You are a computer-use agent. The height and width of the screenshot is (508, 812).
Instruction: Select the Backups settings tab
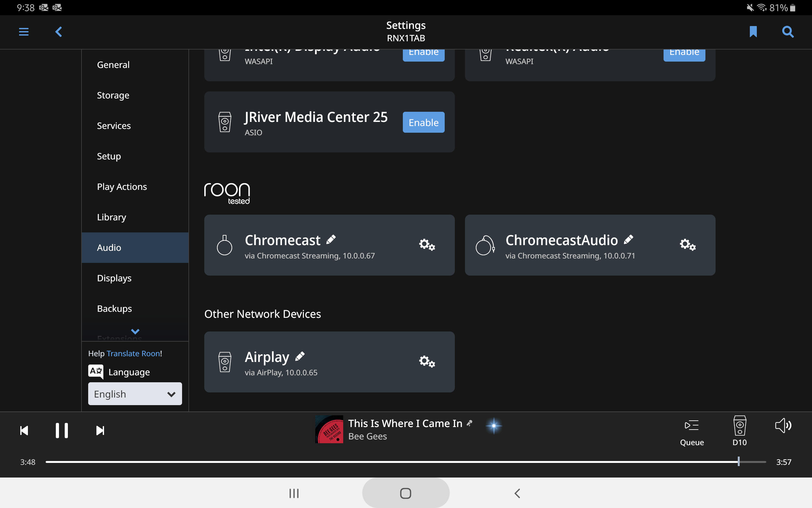click(135, 308)
